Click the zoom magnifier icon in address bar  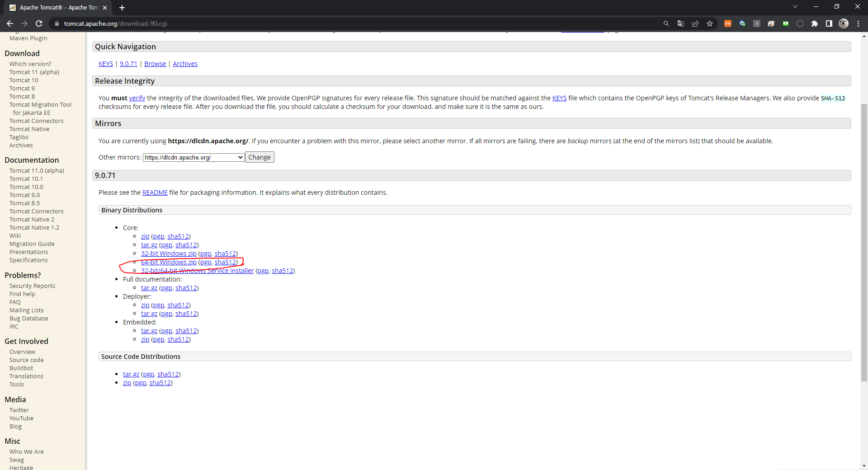666,23
